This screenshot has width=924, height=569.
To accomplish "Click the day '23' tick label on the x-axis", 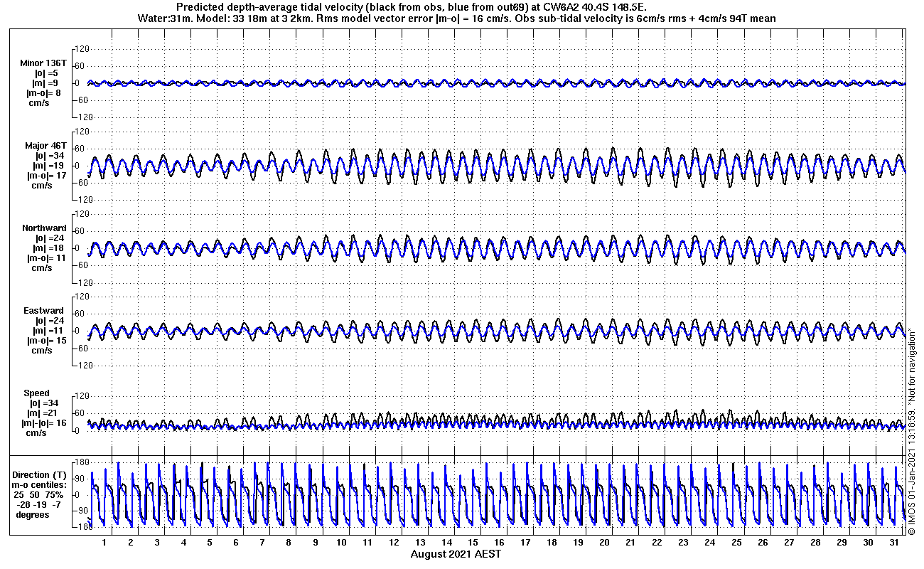I will (x=683, y=543).
